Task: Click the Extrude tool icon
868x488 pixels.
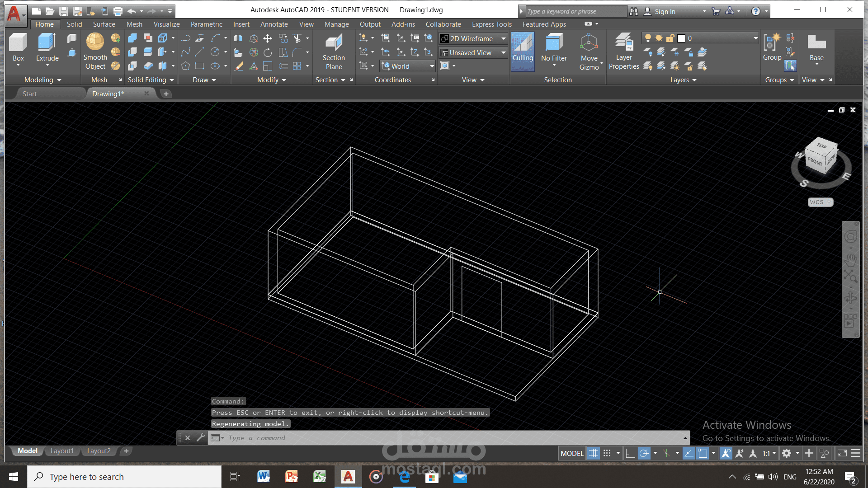Action: 47,42
